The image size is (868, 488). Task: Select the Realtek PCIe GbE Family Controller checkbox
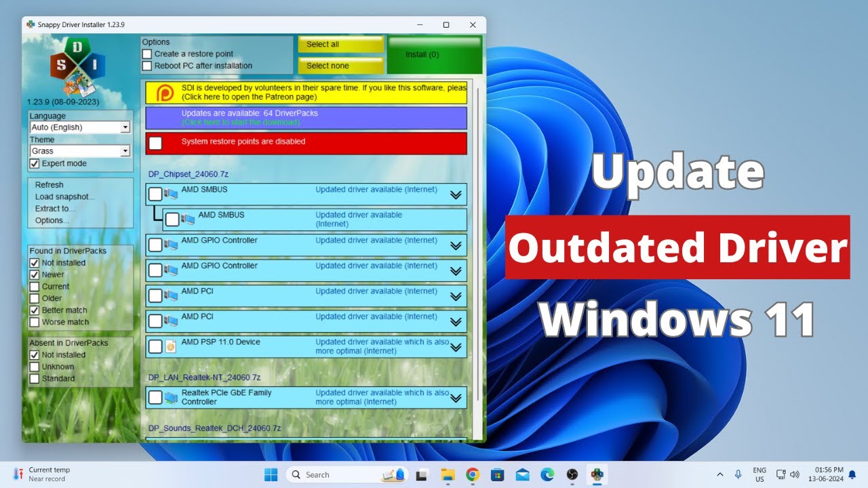click(155, 397)
